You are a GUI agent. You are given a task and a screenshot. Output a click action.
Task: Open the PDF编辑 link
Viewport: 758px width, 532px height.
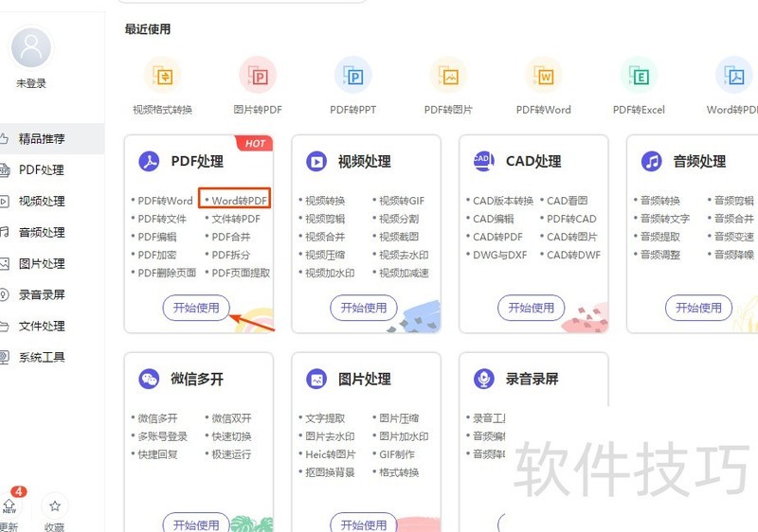coord(157,237)
